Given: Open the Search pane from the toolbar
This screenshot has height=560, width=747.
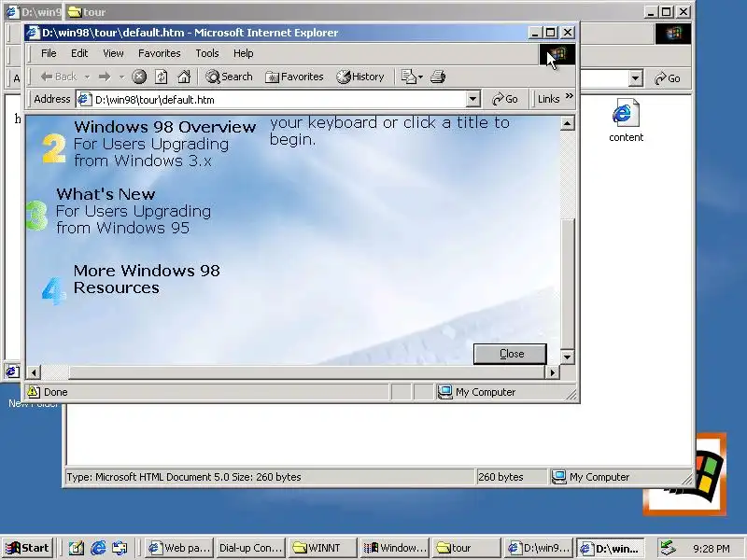Looking at the screenshot, I should 229,77.
